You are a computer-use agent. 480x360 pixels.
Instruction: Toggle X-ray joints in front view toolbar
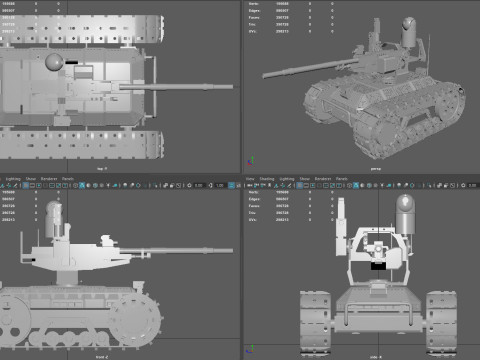(x=178, y=185)
